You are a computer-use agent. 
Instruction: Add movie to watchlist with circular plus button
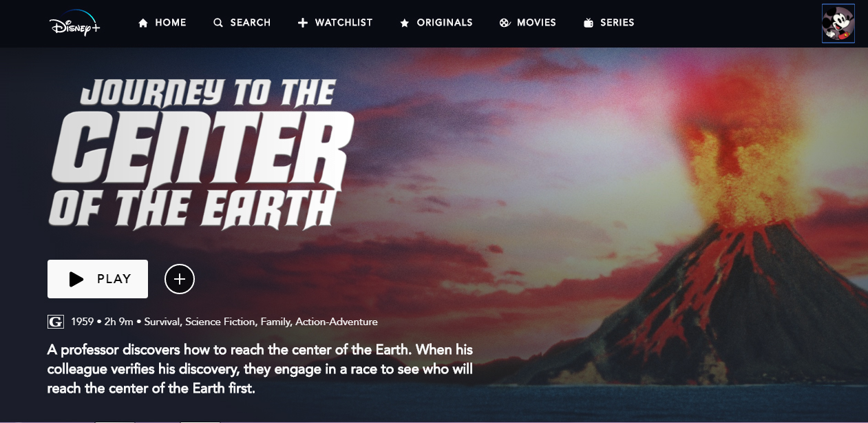pos(180,279)
